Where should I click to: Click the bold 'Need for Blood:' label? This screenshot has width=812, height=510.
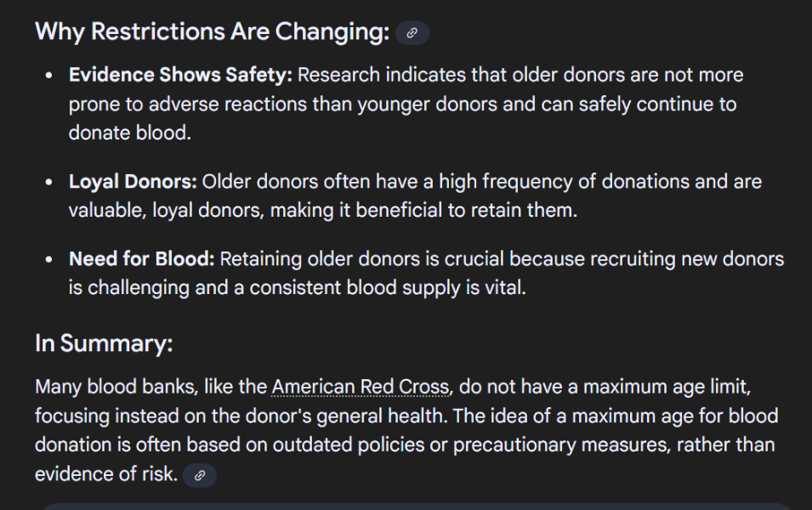[142, 259]
